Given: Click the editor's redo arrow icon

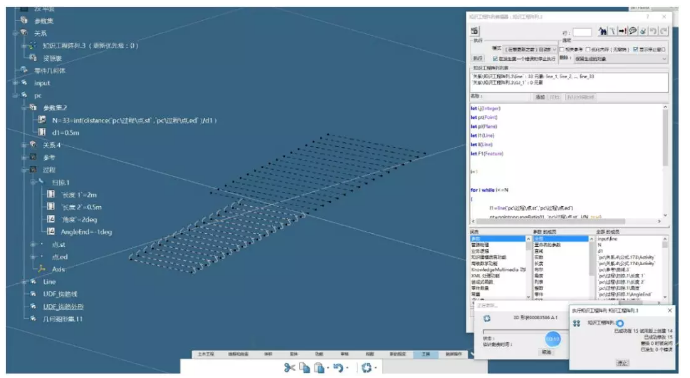Looking at the screenshot, I should (x=664, y=31).
